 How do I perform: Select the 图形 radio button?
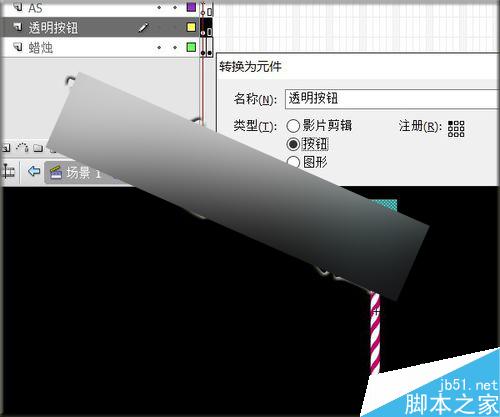[293, 162]
